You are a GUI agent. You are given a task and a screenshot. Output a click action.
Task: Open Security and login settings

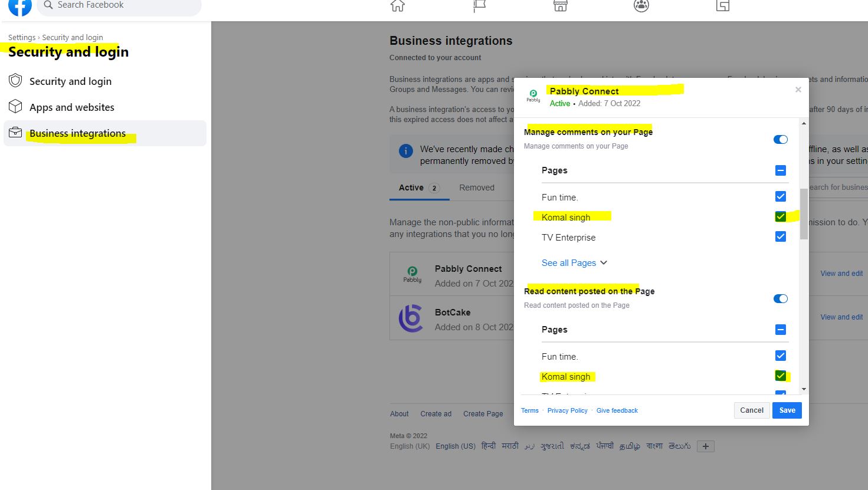coord(105,81)
